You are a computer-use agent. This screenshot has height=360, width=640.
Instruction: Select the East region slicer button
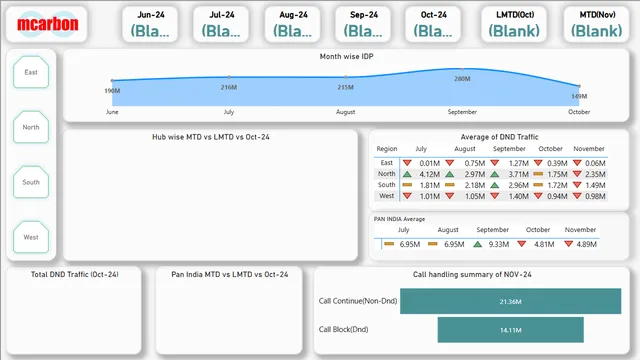31,72
